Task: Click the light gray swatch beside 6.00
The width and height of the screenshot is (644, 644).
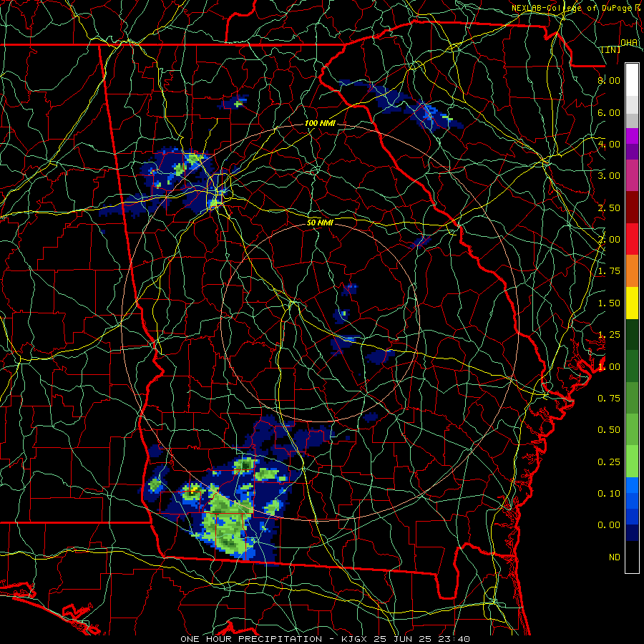Action: tap(632, 104)
